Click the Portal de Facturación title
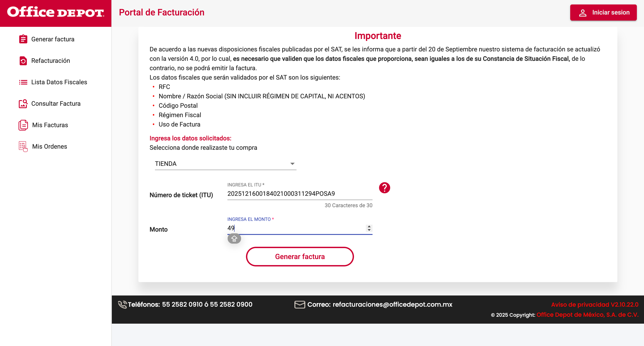 (x=161, y=13)
